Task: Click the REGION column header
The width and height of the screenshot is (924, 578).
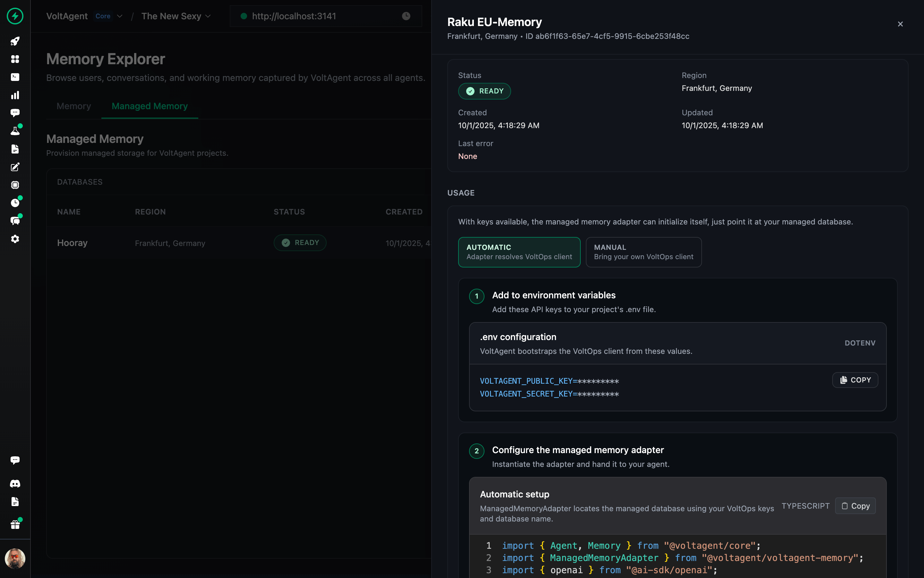Action: [150, 212]
